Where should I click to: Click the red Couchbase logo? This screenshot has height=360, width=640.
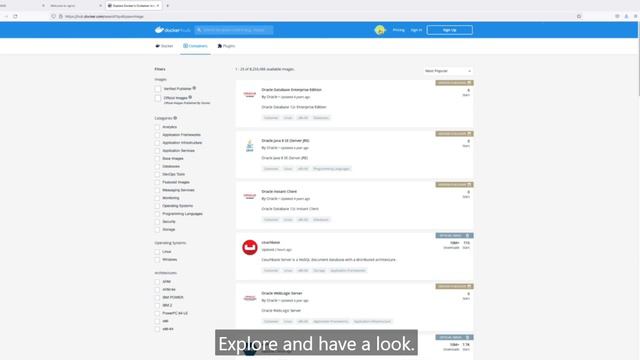250,247
